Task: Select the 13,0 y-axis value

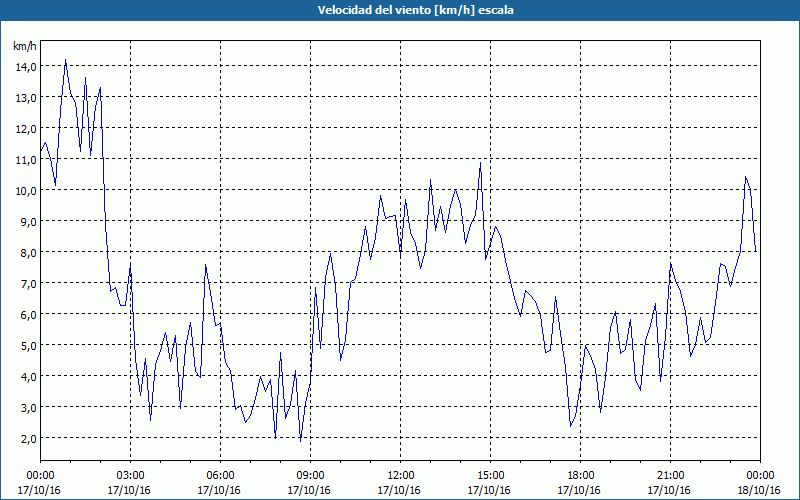Action: click(26, 97)
